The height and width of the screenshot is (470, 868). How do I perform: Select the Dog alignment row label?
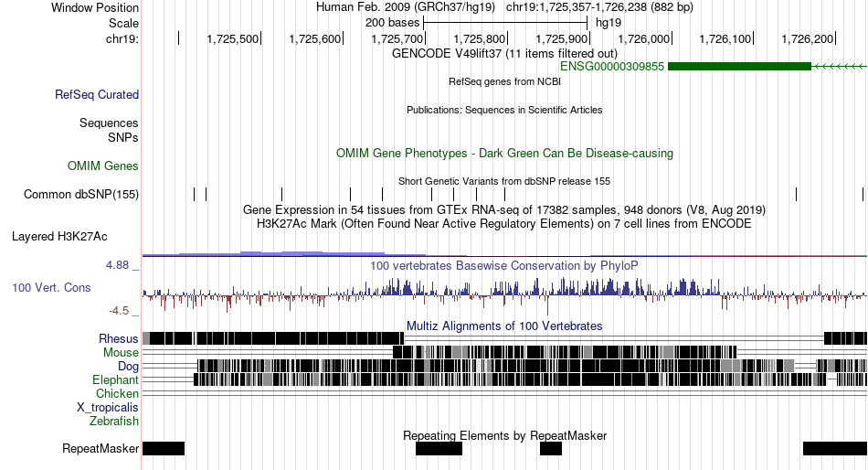(128, 367)
